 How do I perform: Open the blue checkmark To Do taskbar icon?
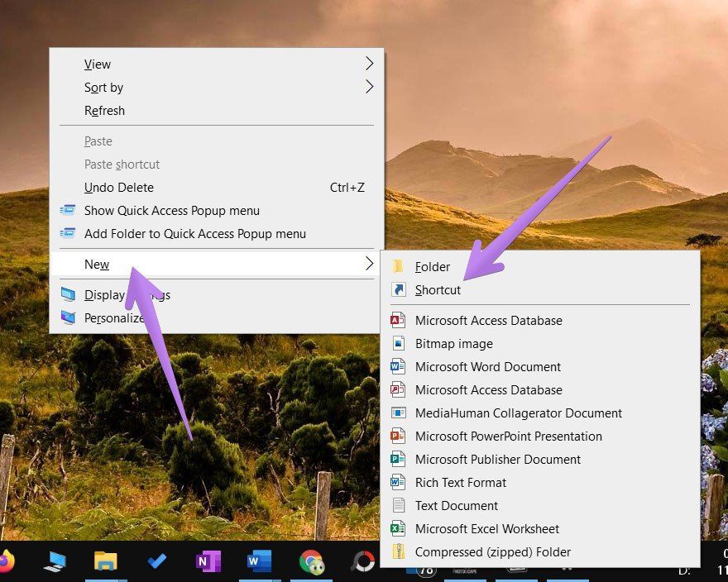(157, 561)
